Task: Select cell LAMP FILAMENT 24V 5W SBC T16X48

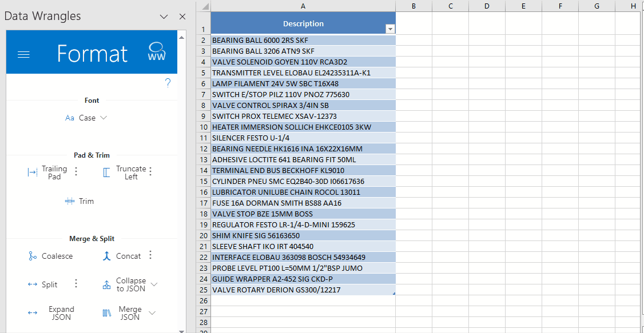Action: (303, 83)
